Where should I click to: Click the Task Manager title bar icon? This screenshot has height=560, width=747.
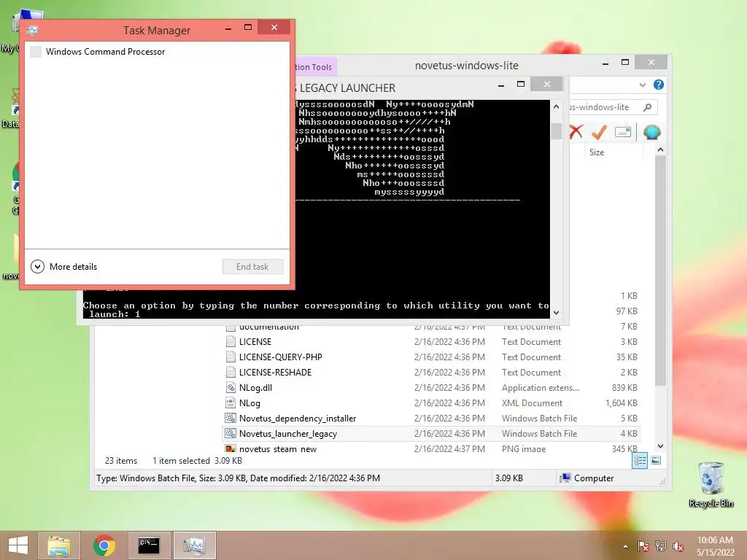32,30
